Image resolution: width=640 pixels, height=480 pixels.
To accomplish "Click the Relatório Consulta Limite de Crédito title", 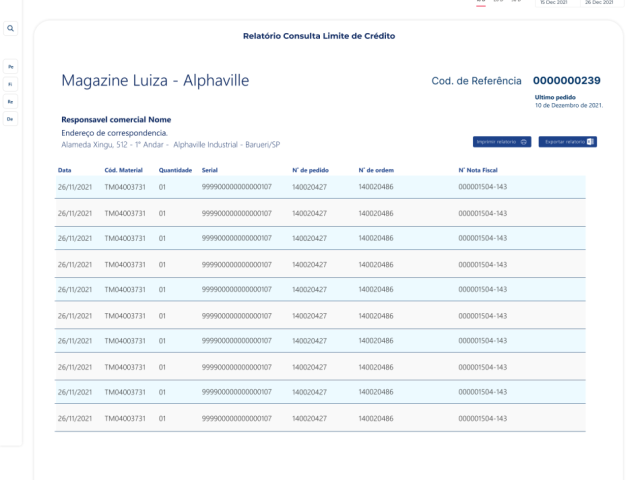I will (319, 36).
